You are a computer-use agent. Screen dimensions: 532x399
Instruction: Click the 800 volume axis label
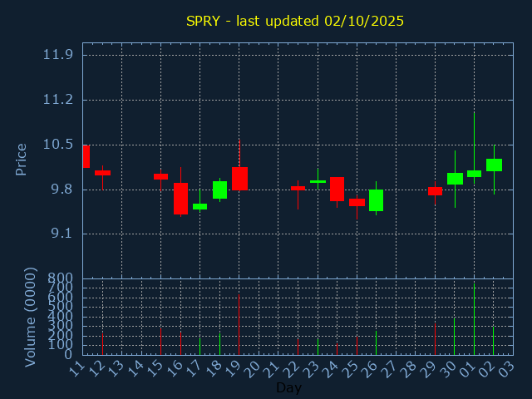coord(61,278)
